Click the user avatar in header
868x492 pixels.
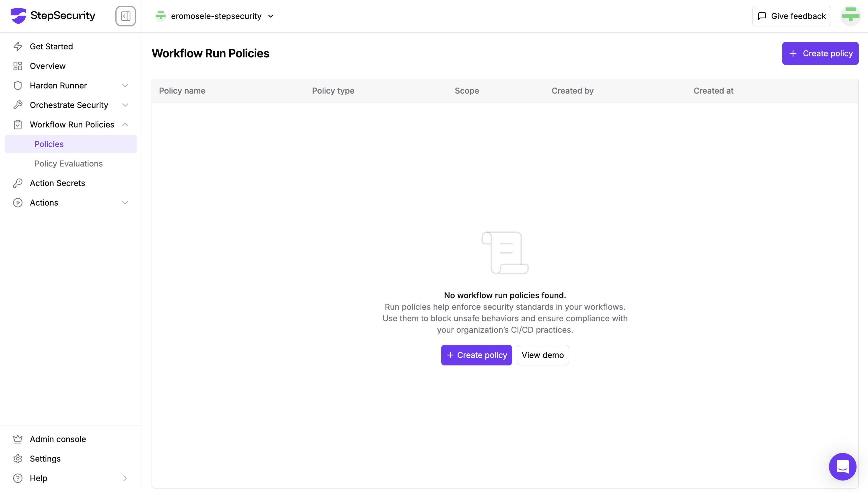[x=850, y=16]
